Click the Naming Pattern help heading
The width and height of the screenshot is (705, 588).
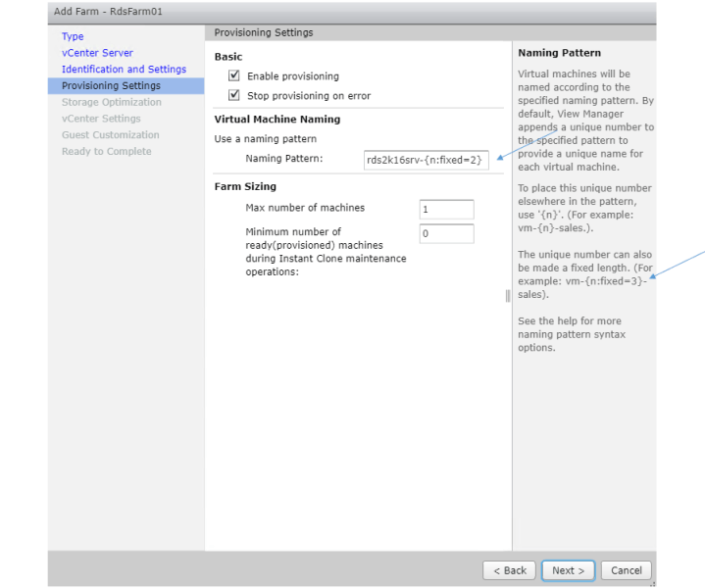[559, 53]
